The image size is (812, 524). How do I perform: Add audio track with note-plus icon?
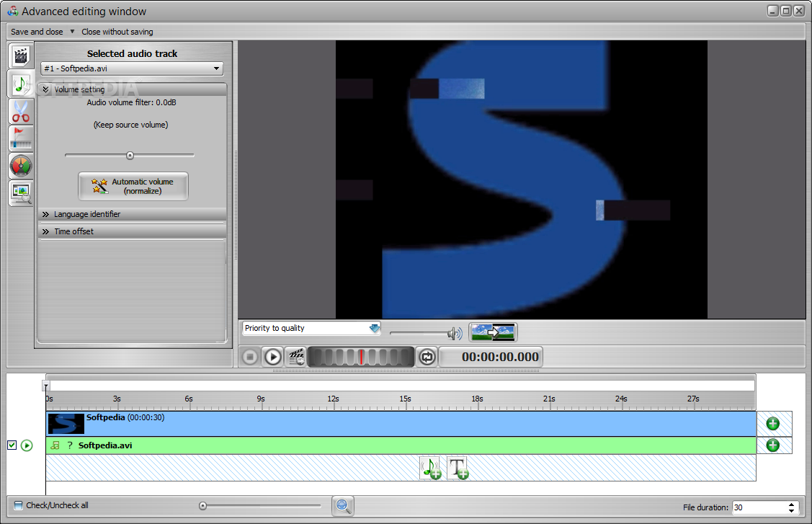(430, 468)
